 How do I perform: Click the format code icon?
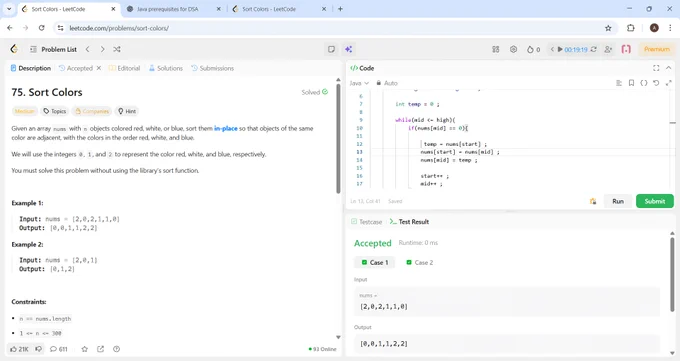pos(619,83)
